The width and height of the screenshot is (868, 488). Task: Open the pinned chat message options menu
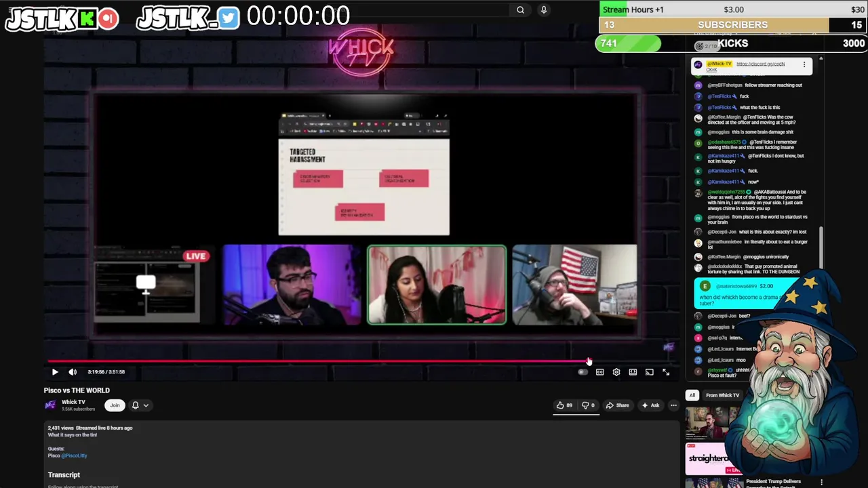[804, 65]
